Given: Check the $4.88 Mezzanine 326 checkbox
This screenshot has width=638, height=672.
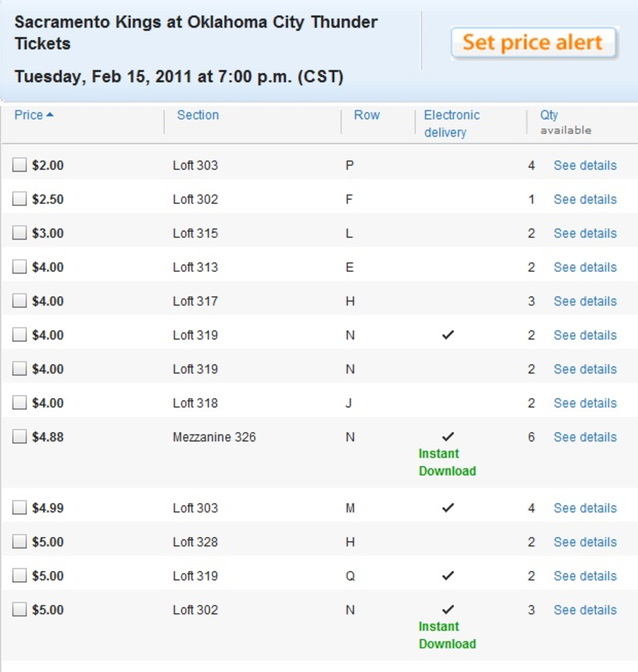Looking at the screenshot, I should [x=19, y=436].
